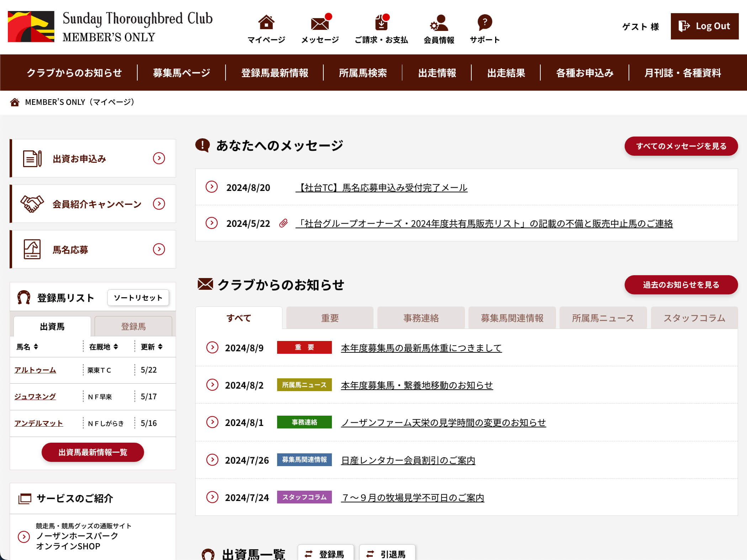Open 出走情報 in the main navigation
747x560 pixels.
(x=437, y=73)
